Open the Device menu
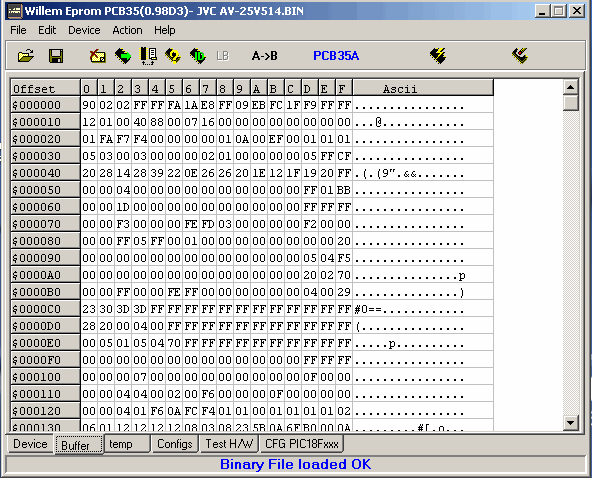Screen dimensions: 592x478 pos(84,30)
